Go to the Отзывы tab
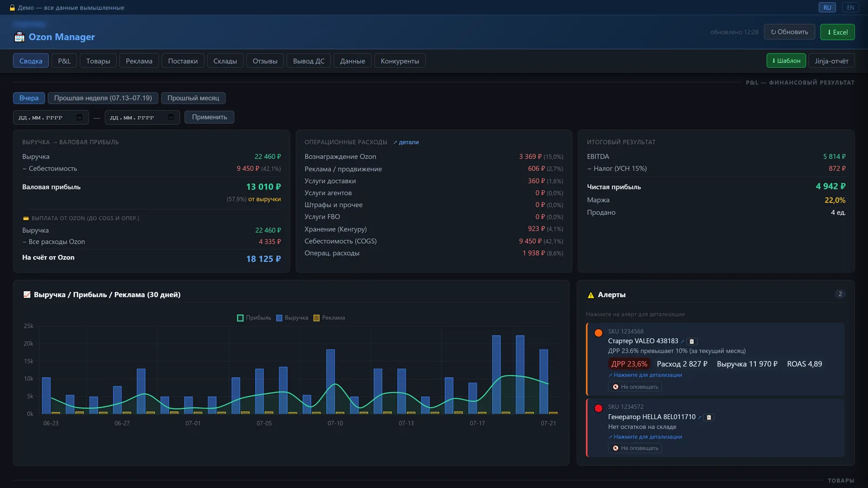Image resolution: width=868 pixels, height=488 pixels. [265, 61]
